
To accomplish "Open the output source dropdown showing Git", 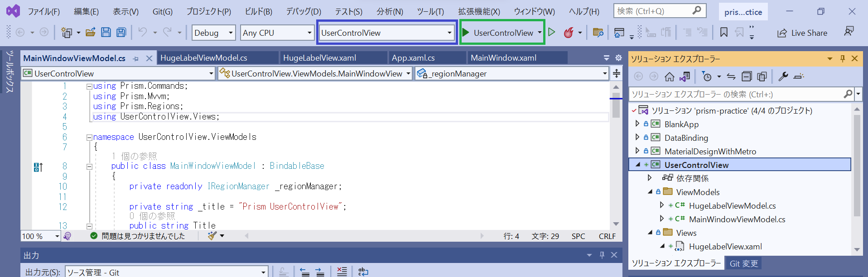I will (166, 272).
